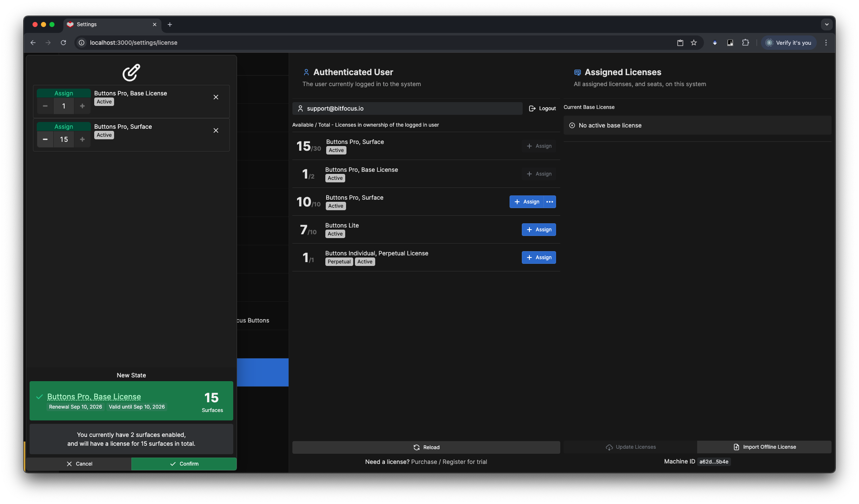Copy the Machine ID a62d...5b4e
Screen dimensions: 859x504
tap(714, 462)
